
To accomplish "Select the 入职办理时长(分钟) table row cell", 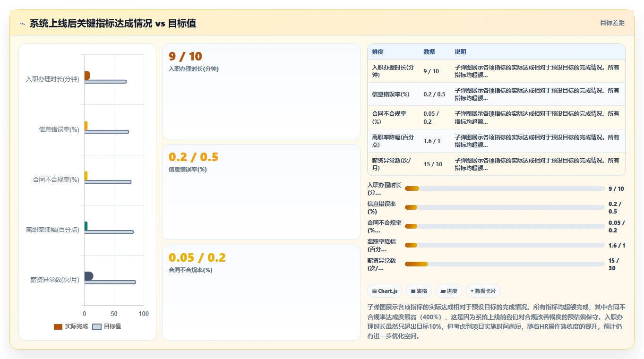I will tap(393, 71).
